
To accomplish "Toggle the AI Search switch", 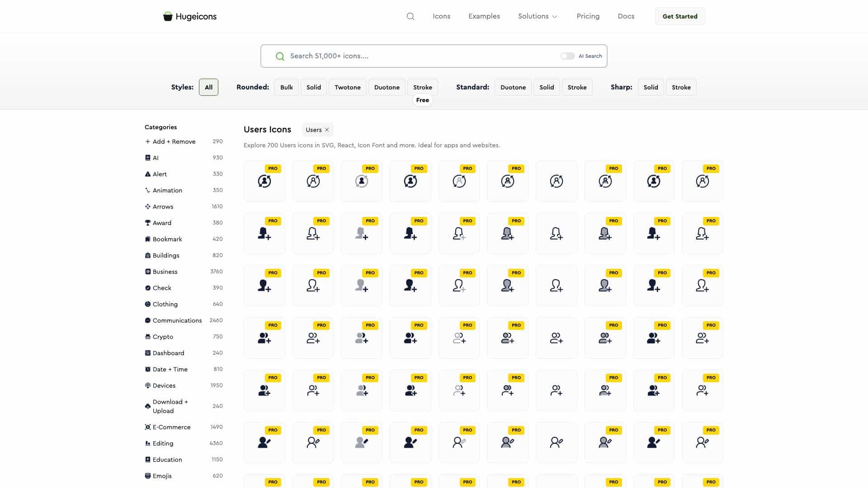I will click(567, 56).
